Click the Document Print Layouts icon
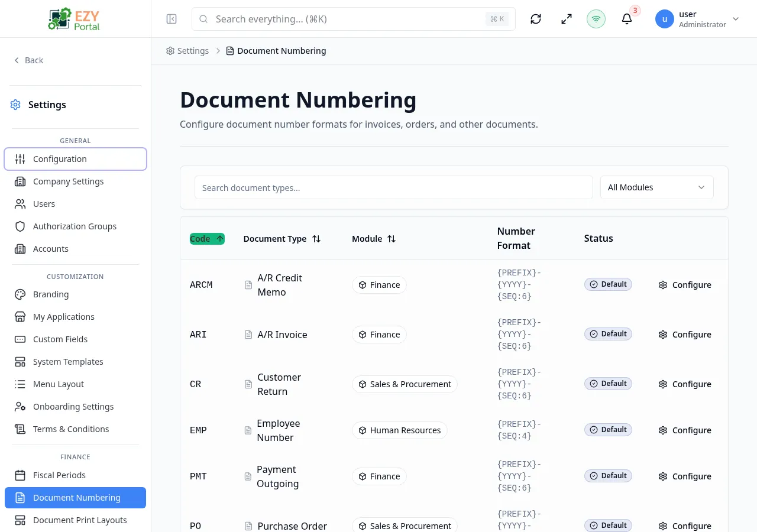757x532 pixels. [x=20, y=520]
